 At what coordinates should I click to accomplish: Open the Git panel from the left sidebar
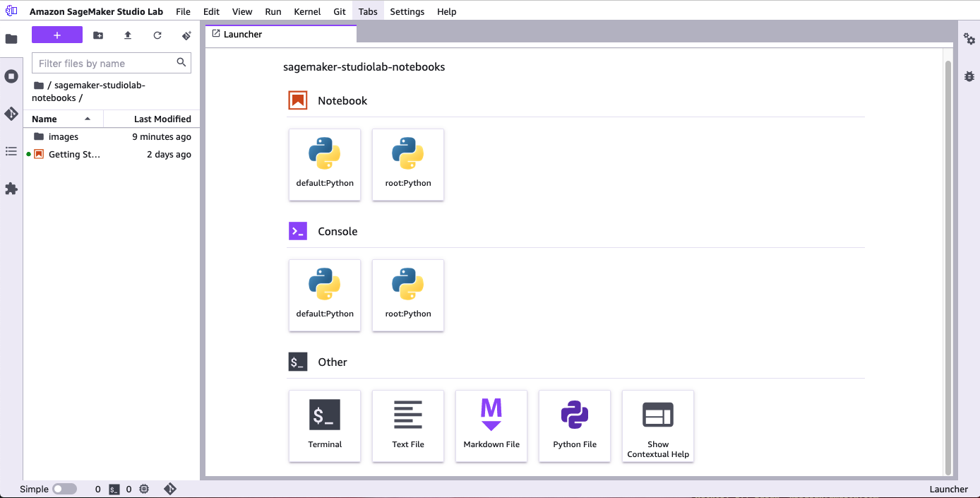(11, 113)
